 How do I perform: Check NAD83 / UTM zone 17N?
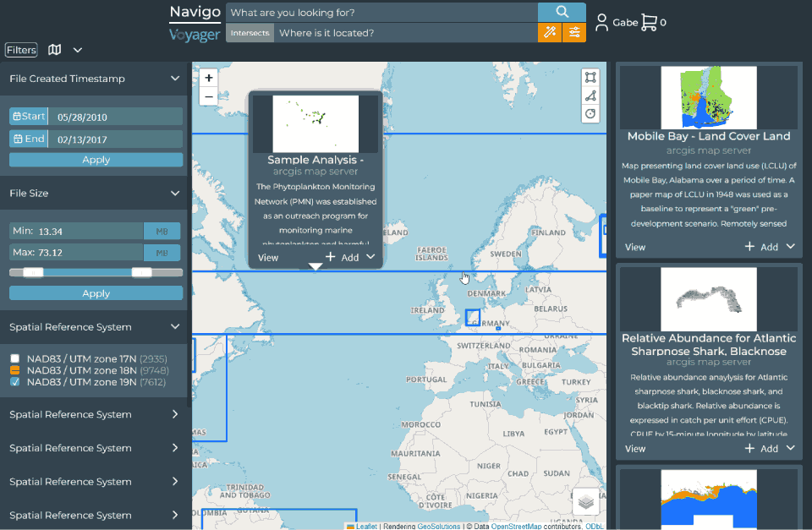click(x=15, y=359)
